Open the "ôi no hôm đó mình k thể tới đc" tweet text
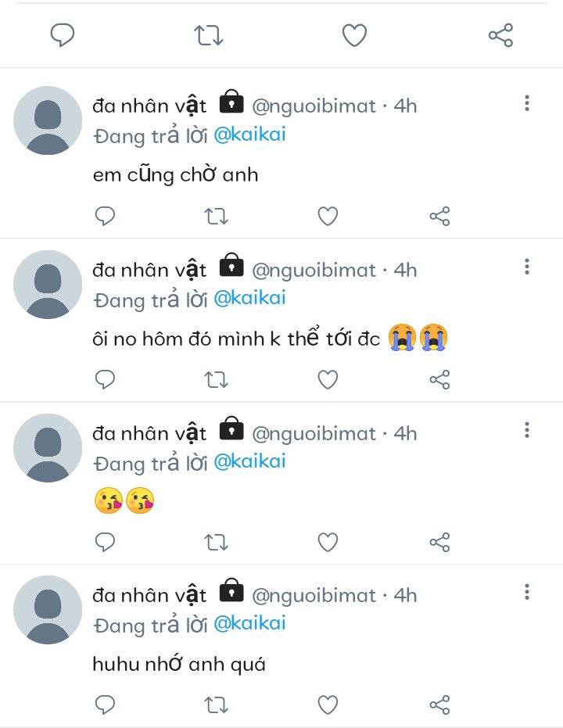Screen dimensions: 563x728 tap(236, 339)
